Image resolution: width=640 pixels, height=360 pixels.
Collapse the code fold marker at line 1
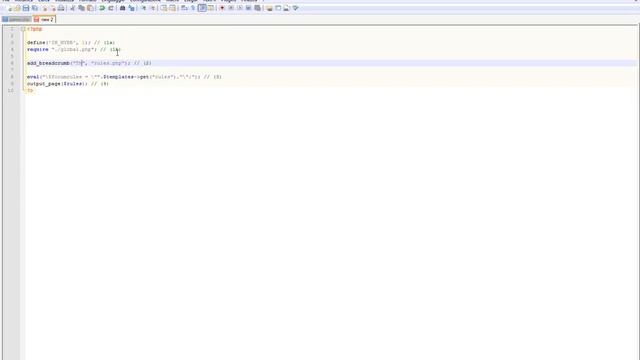[23, 29]
